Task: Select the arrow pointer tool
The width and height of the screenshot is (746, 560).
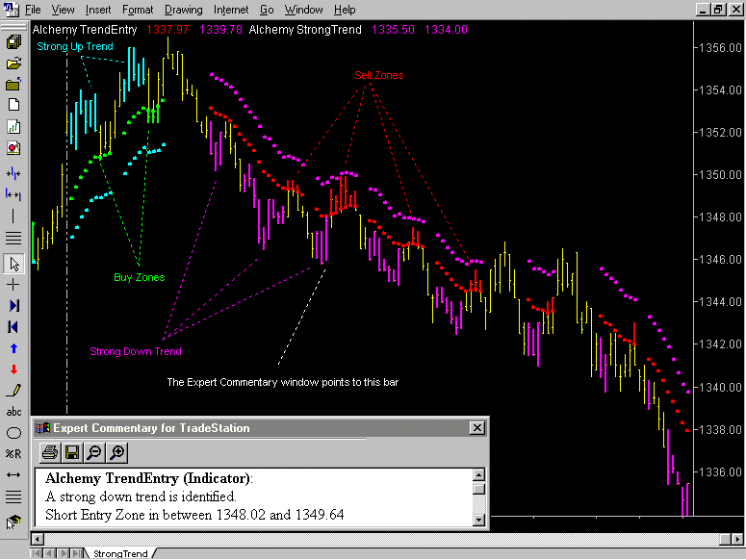Action: click(13, 264)
